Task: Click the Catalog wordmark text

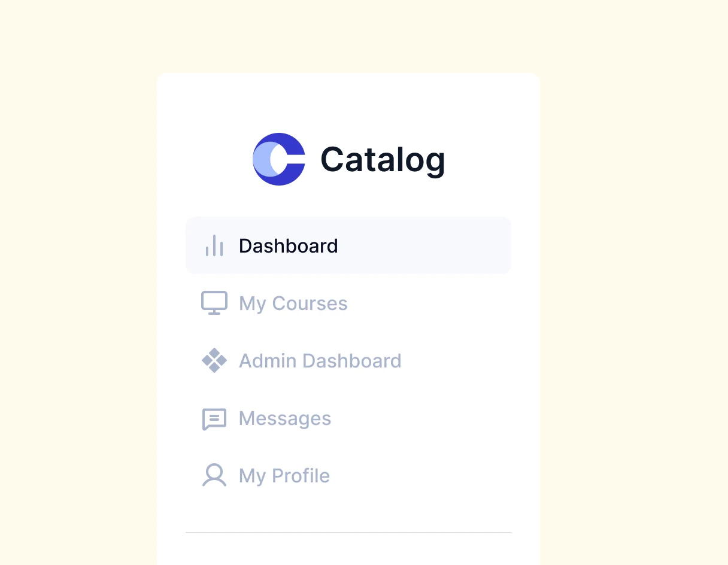Action: pos(383,159)
